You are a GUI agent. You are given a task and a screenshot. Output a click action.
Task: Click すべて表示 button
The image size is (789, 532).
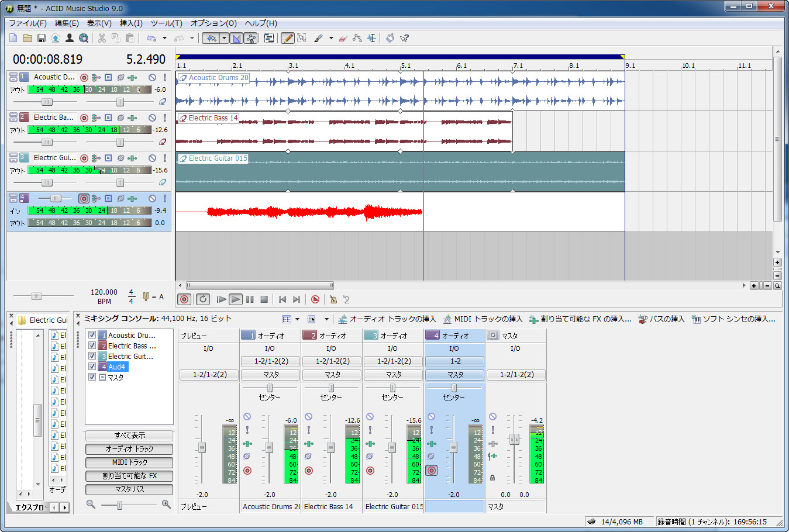point(129,436)
